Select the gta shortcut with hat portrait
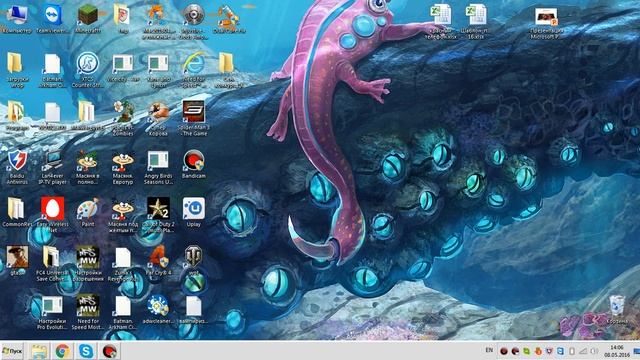The image size is (640, 360). click(x=17, y=261)
